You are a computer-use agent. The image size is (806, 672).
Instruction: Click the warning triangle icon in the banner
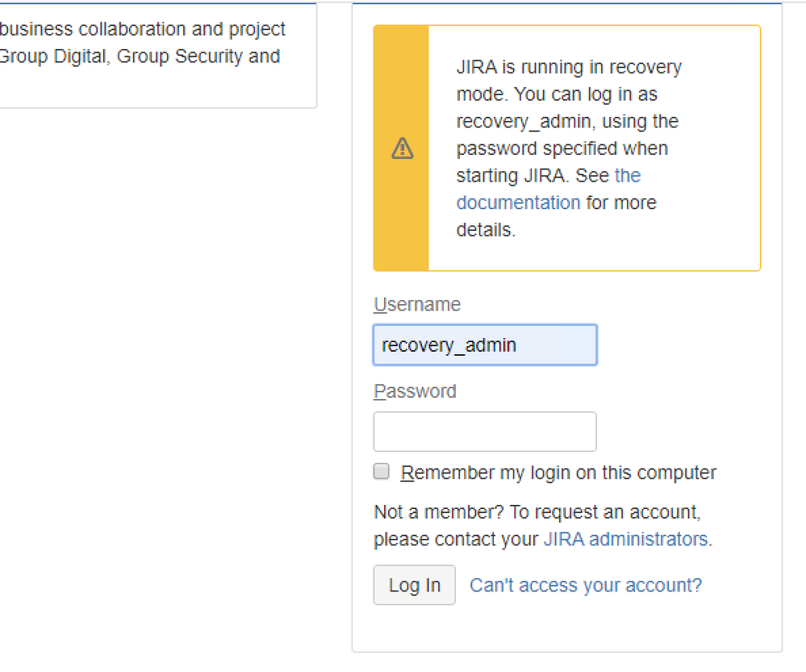(403, 148)
